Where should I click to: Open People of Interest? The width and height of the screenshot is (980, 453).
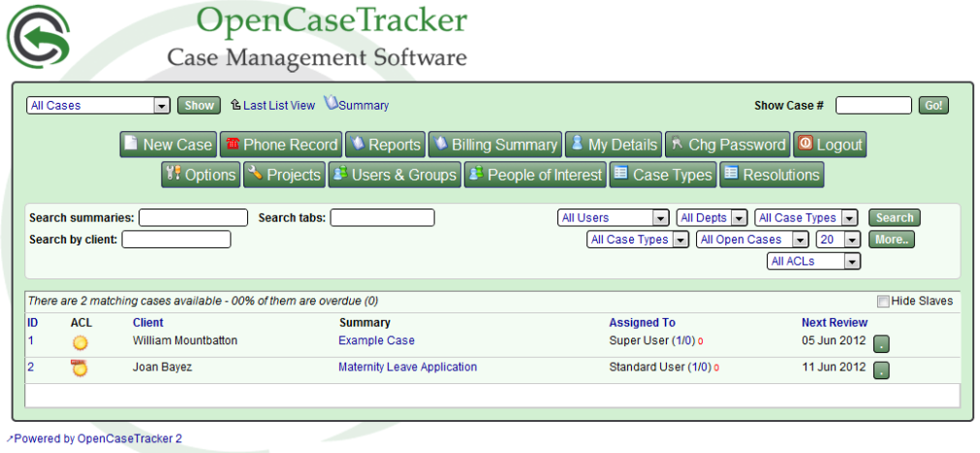(x=536, y=175)
